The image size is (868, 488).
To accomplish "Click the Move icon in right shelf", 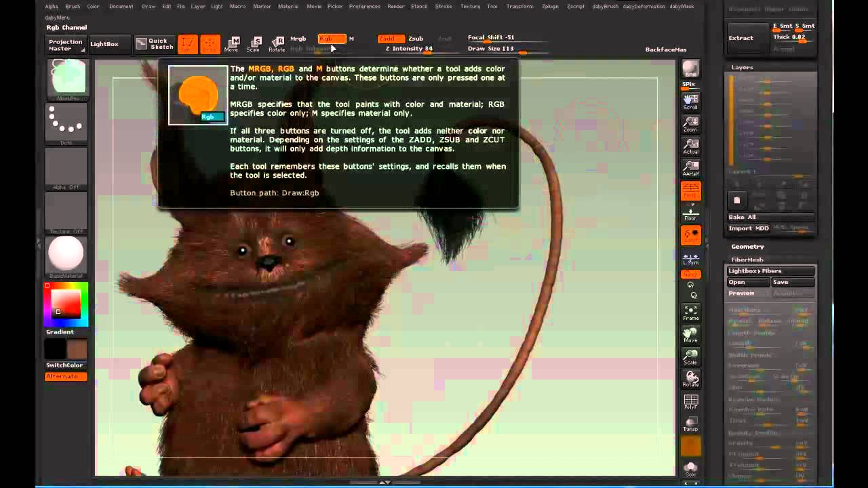I will [690, 335].
